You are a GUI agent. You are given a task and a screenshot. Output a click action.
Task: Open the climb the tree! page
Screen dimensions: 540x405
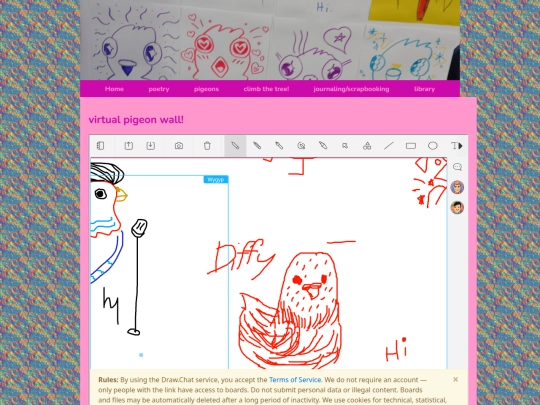pyautogui.click(x=266, y=89)
